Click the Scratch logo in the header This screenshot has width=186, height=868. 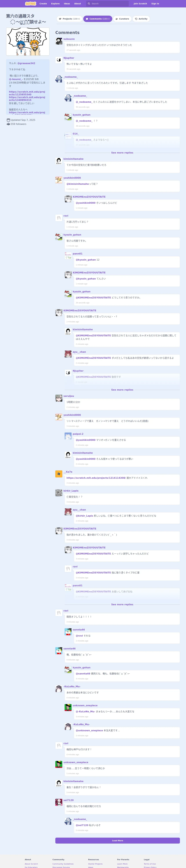tap(30, 4)
